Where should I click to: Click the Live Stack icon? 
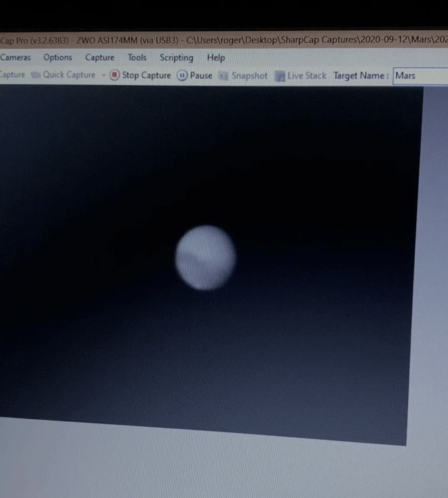coord(280,76)
